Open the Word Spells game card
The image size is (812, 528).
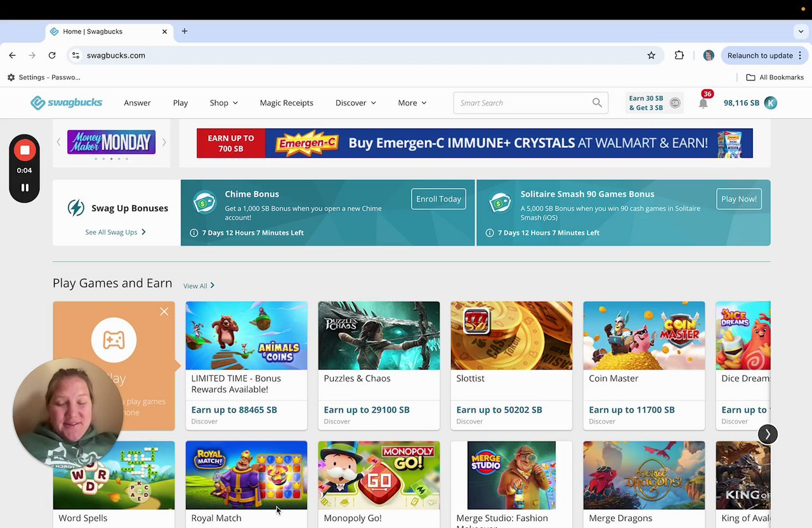[x=114, y=484]
